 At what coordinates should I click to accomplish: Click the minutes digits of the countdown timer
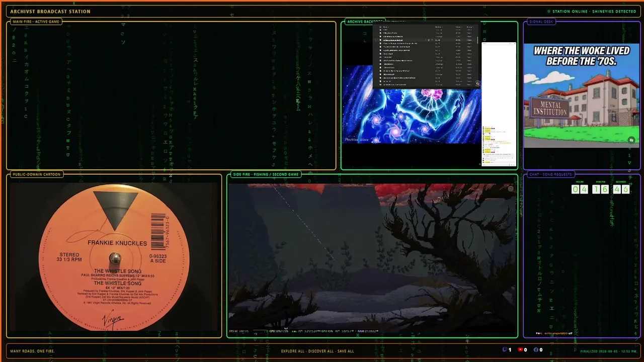click(x=601, y=190)
